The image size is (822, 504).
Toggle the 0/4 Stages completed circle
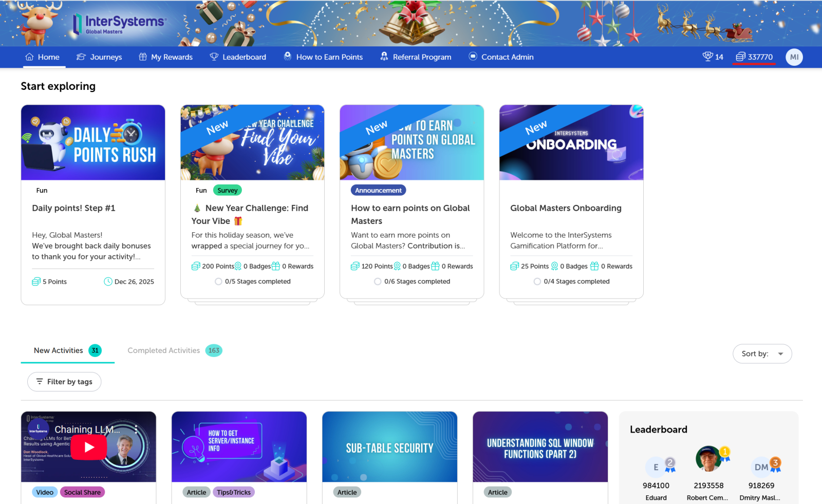[x=537, y=282]
